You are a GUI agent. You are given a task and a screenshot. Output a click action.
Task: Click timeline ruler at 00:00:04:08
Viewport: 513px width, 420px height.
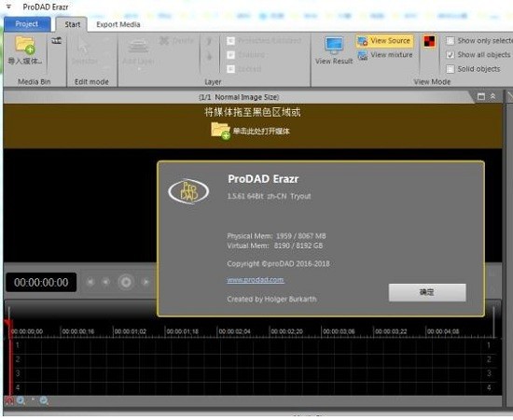coord(443,331)
